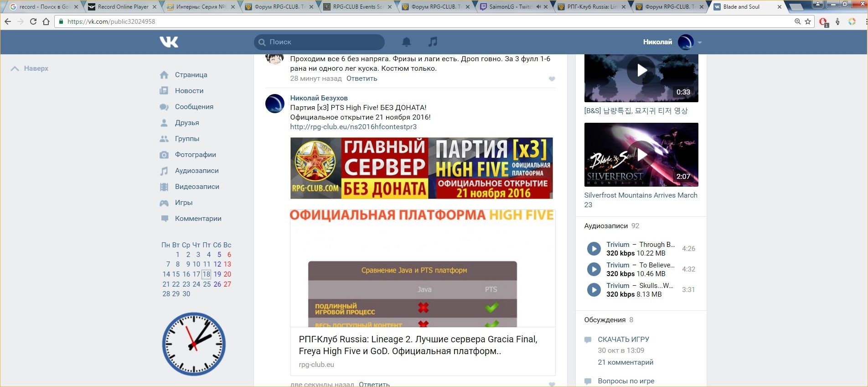This screenshot has height=387, width=868.
Task: Open the notifications bell icon
Action: click(x=406, y=42)
